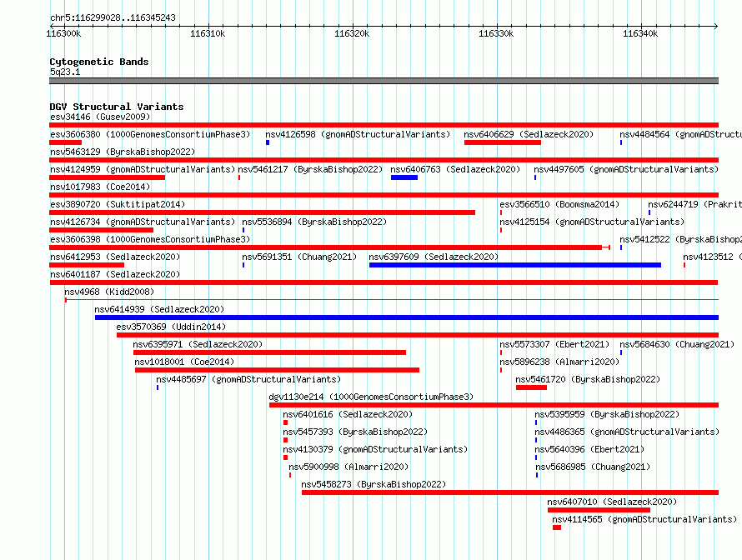Screen dimensions: 742x560
Task: Click the nsv4484564 gnomAD variant label
Action: (x=680, y=134)
